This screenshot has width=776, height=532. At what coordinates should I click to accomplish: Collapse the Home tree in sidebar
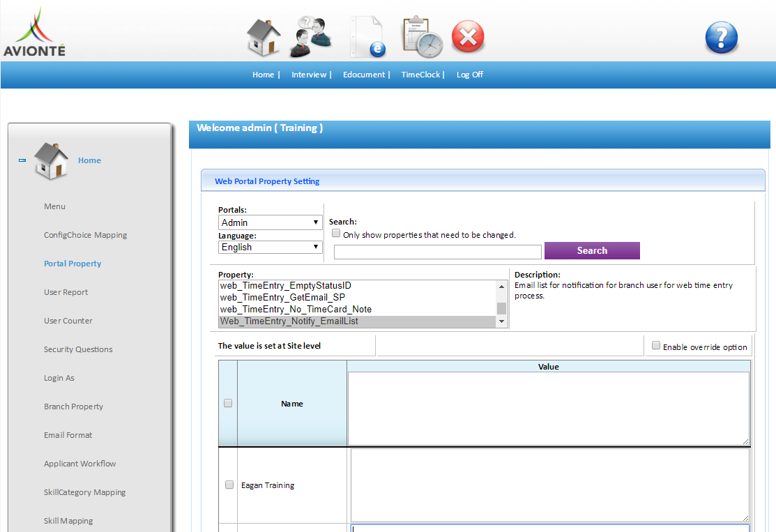coord(22,160)
